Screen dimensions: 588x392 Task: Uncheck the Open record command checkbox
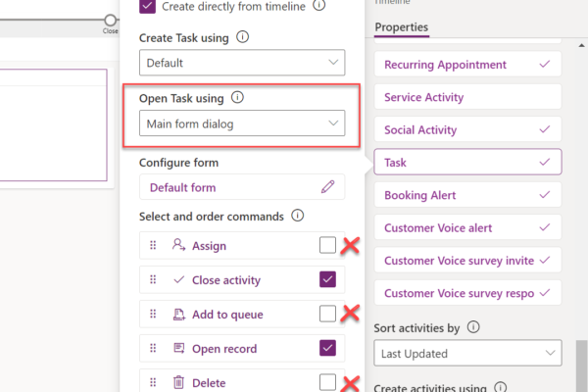(x=327, y=348)
